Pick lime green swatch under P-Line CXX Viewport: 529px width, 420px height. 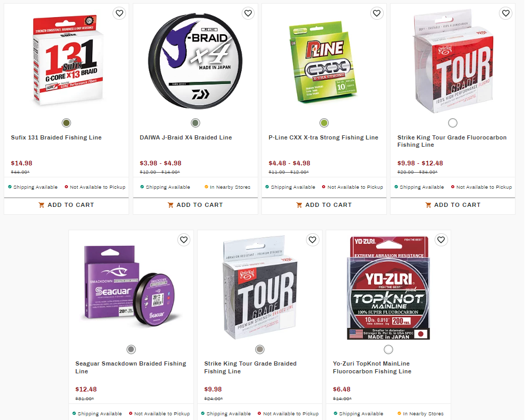324,123
